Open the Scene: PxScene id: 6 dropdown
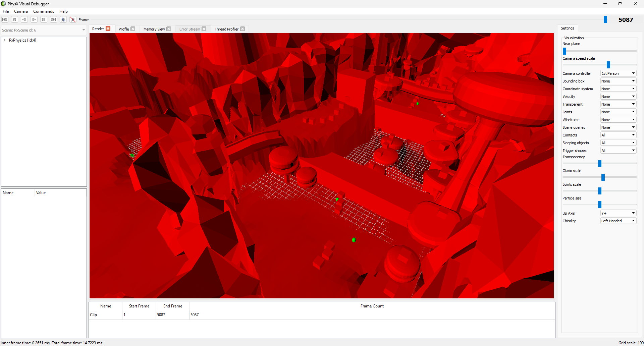This screenshot has height=346, width=644. click(84, 30)
